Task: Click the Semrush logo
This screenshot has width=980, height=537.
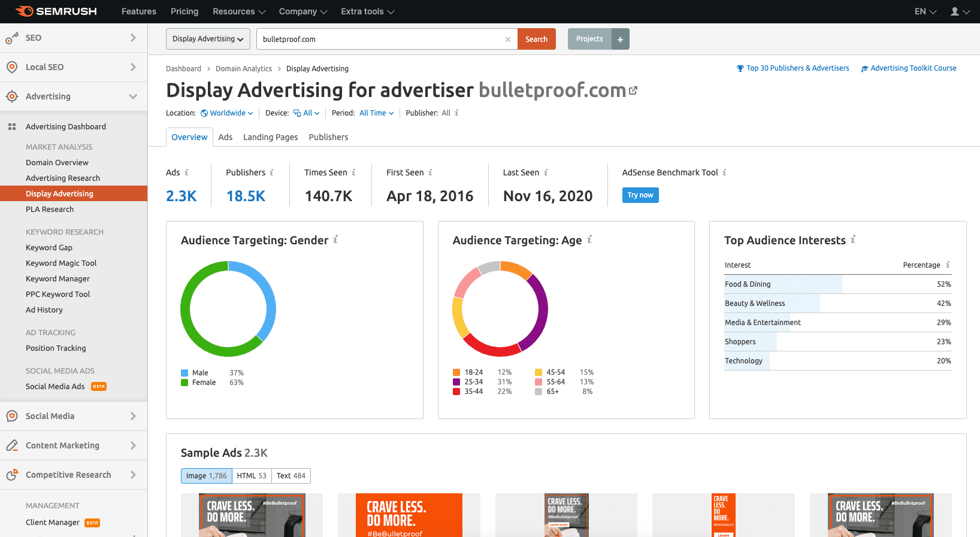Action: [56, 11]
